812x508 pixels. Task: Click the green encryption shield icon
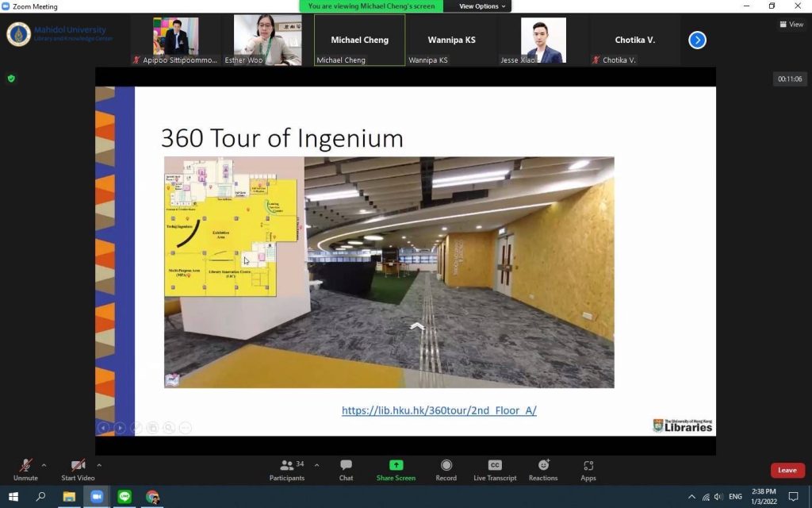tap(11, 79)
